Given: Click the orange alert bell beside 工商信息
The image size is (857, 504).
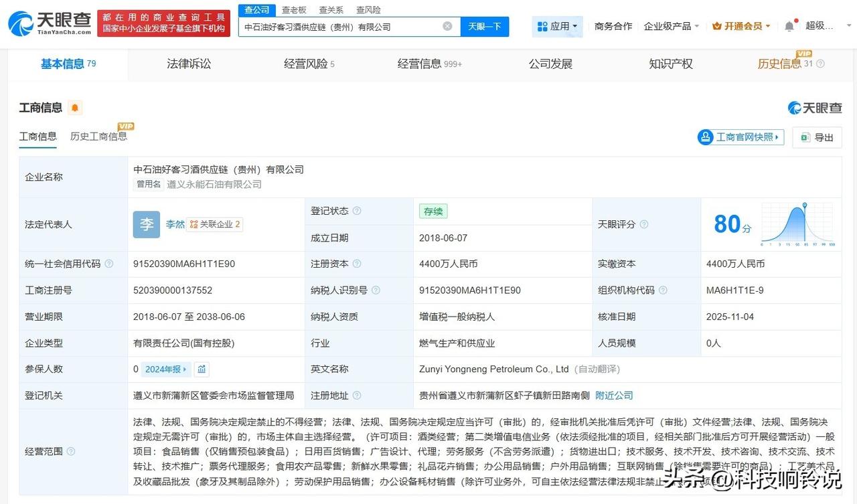Looking at the screenshot, I should (75, 108).
